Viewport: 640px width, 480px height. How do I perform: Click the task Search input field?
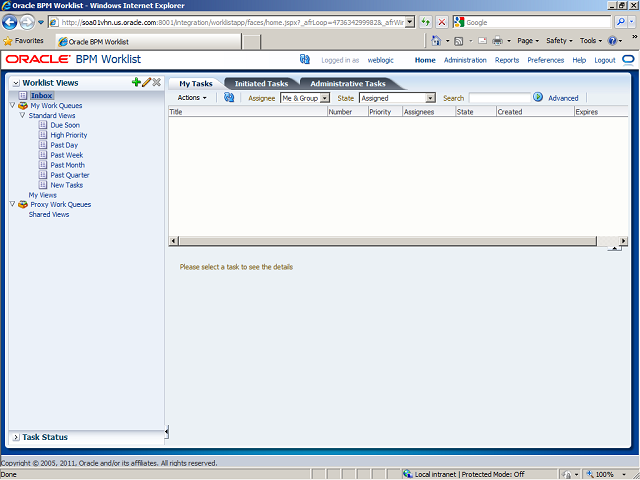(499, 98)
